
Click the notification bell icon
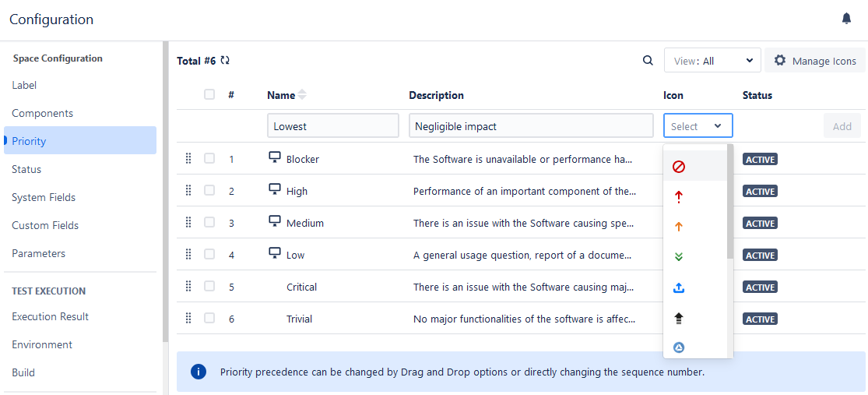[846, 19]
